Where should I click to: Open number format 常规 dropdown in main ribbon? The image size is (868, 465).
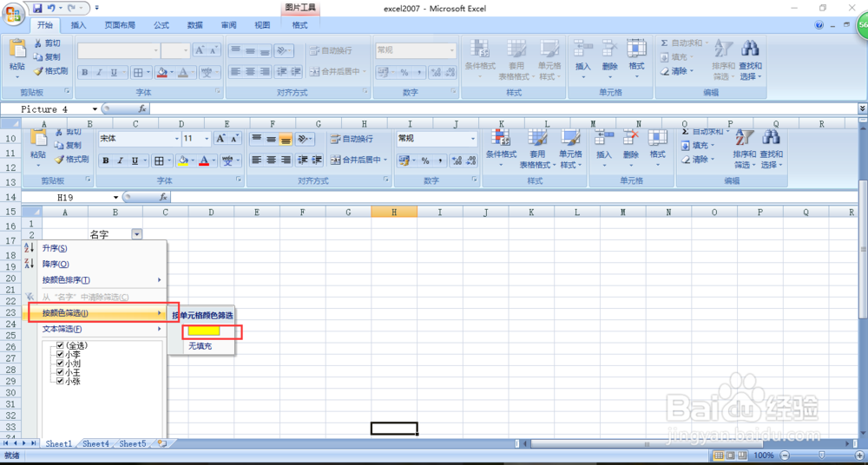(452, 50)
